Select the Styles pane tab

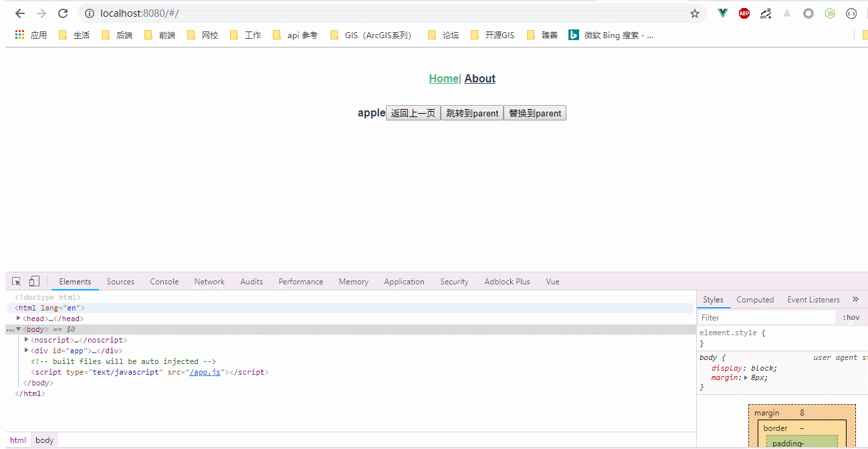(713, 300)
